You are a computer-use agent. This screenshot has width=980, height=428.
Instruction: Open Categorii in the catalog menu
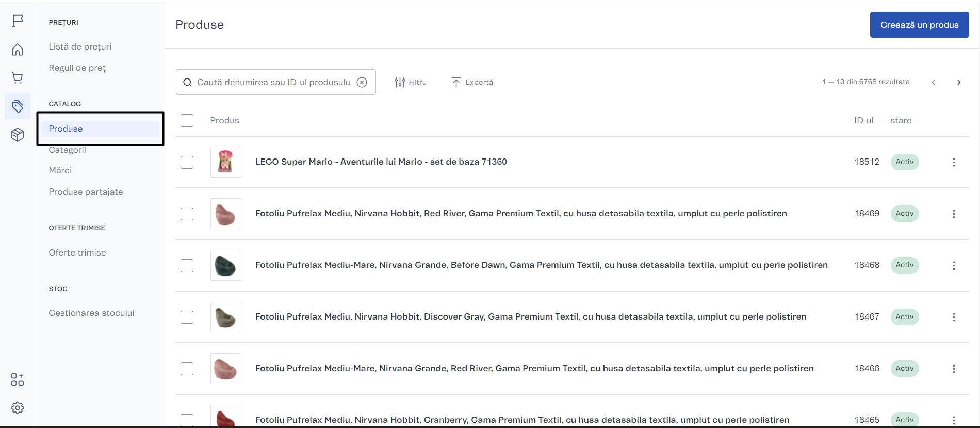(68, 150)
